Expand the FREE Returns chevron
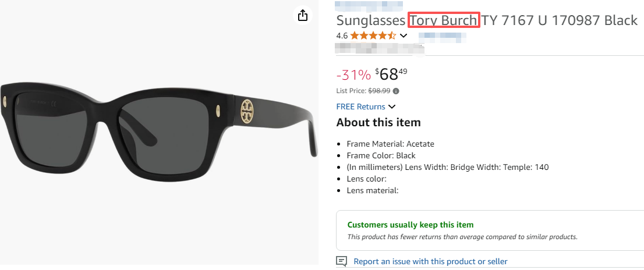644x270 pixels. pyautogui.click(x=392, y=106)
